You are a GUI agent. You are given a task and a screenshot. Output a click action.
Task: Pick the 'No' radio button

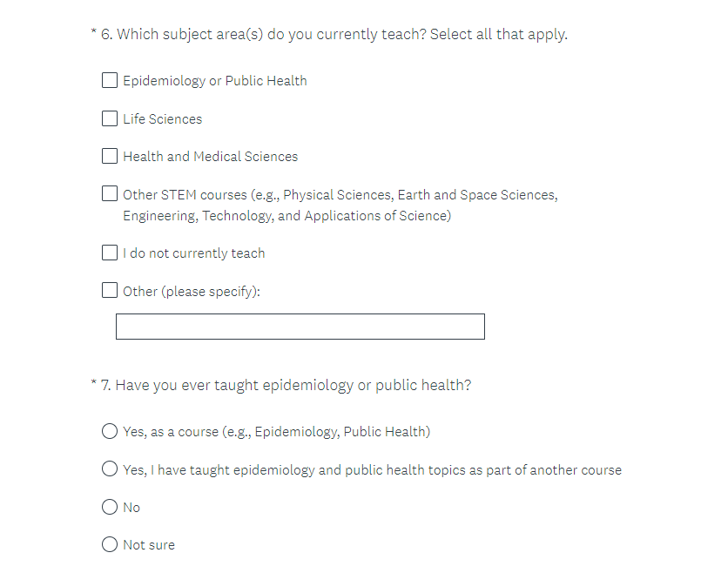[110, 507]
